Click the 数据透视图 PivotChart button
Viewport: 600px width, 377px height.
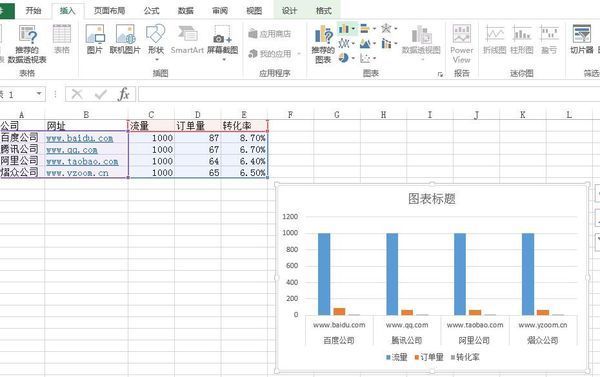[x=421, y=42]
